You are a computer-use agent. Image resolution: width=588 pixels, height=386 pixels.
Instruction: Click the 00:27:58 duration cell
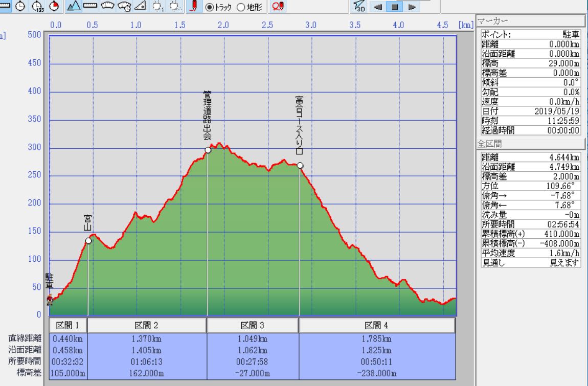[253, 361]
